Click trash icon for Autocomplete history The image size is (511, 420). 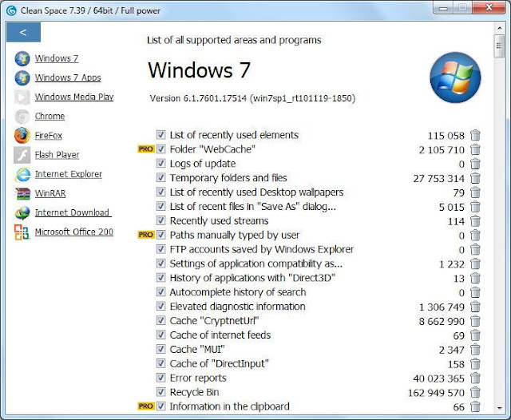(476, 292)
